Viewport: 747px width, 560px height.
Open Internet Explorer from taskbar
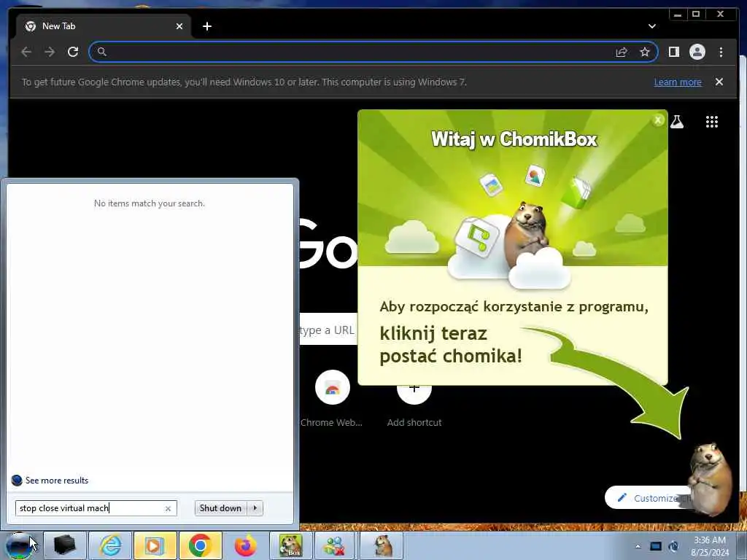110,545
